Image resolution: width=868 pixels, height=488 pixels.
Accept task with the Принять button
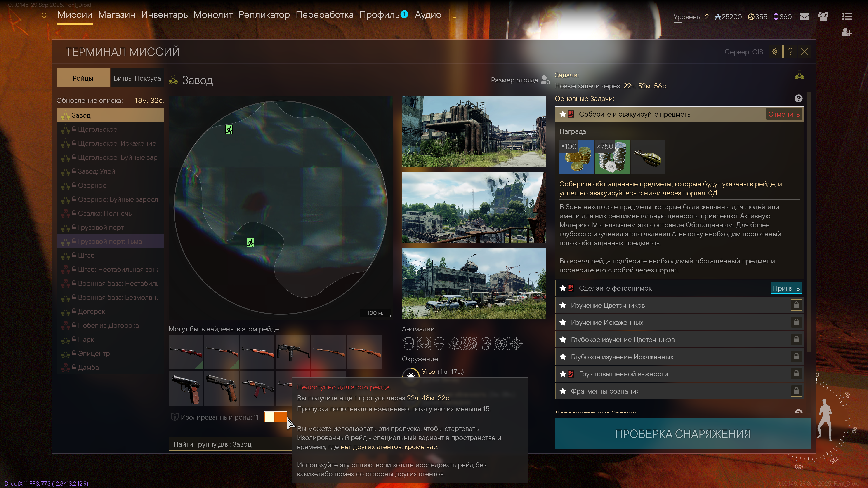point(786,288)
